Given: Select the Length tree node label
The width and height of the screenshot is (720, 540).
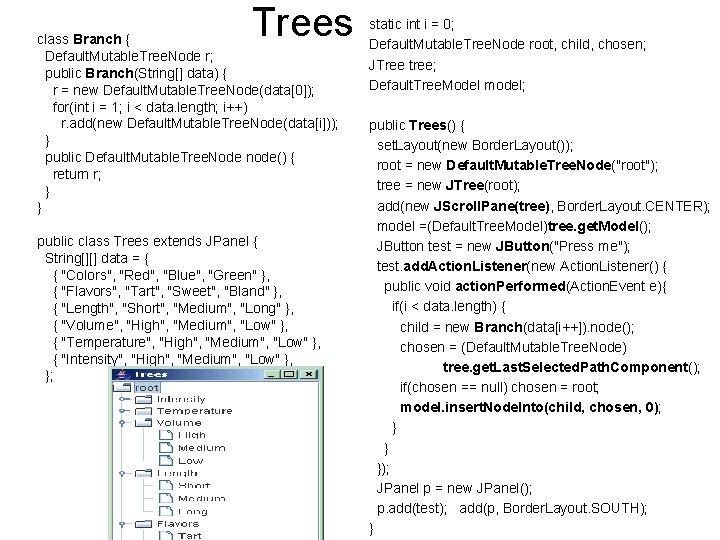Looking at the screenshot, I should tap(177, 473).
